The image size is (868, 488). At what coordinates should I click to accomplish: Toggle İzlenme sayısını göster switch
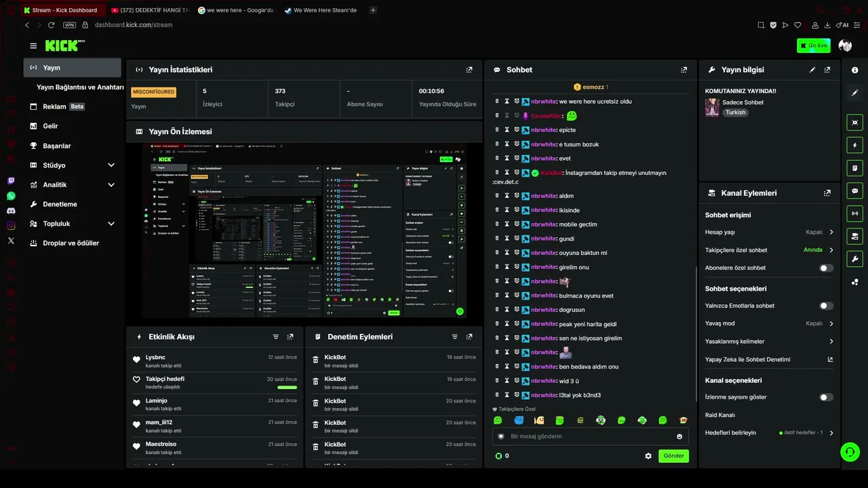point(826,397)
